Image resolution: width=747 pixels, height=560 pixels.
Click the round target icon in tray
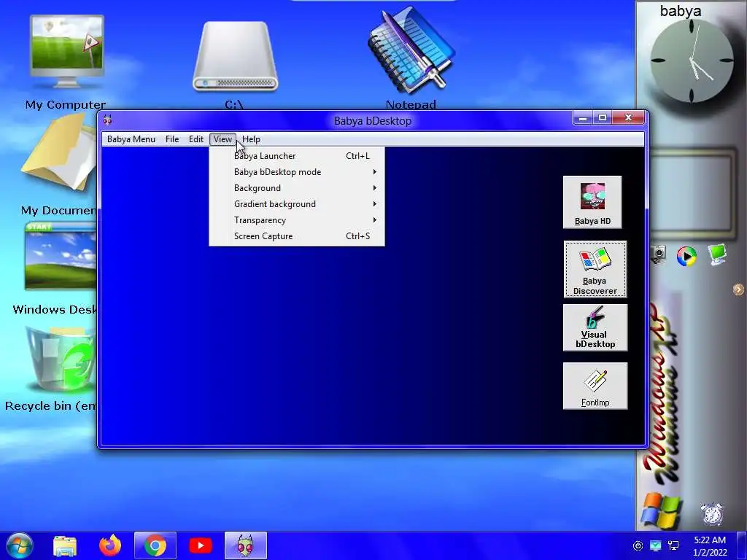coord(638,545)
